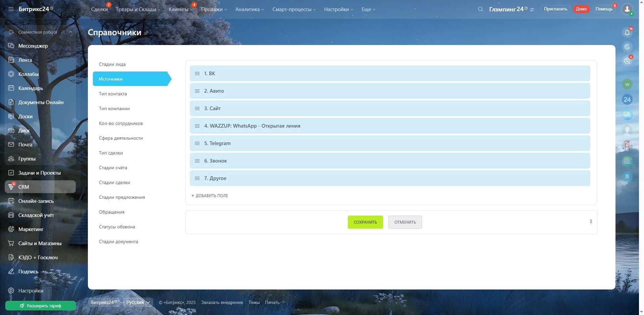This screenshot has width=644, height=315.
Task: Expand the Клиенты dropdown menu
Action: coord(181,9)
